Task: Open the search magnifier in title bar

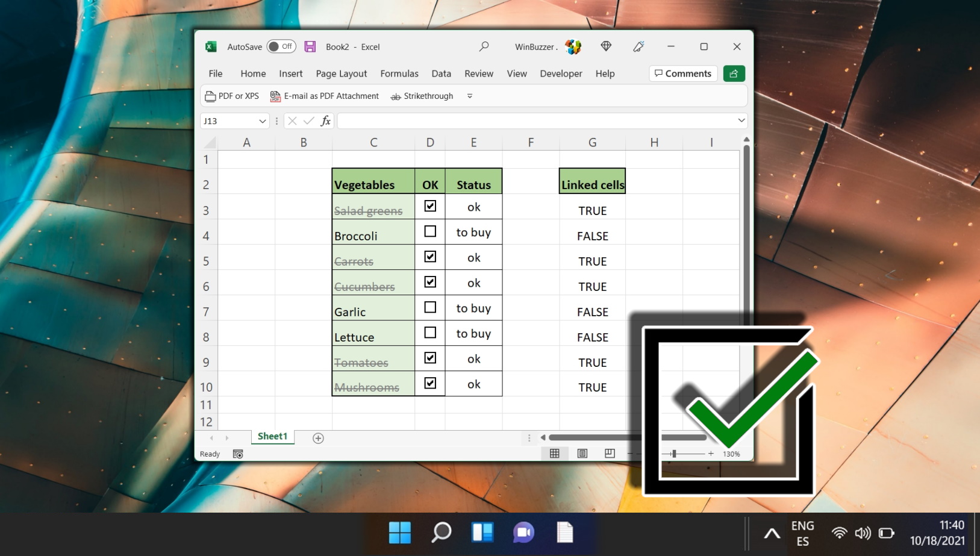Action: click(x=484, y=46)
